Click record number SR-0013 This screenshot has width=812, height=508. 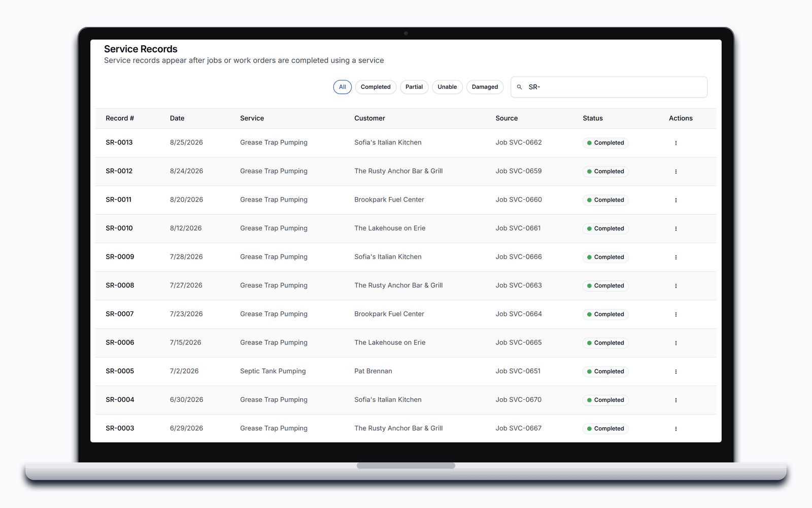[119, 143]
